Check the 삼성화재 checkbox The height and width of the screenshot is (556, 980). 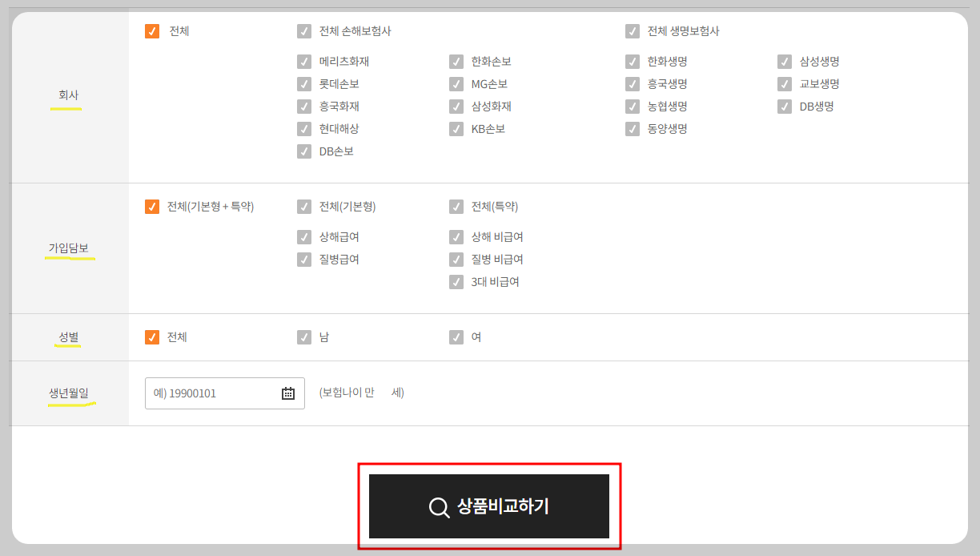pyautogui.click(x=456, y=106)
